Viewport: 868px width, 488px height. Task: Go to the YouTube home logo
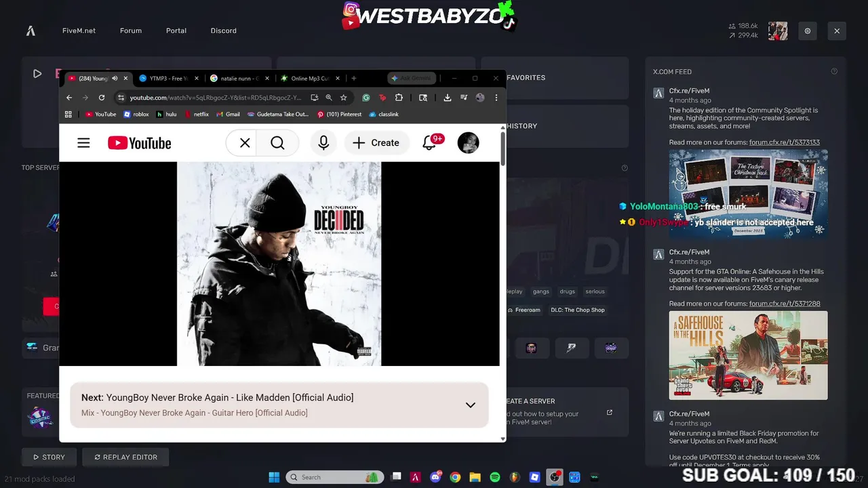[x=139, y=143]
